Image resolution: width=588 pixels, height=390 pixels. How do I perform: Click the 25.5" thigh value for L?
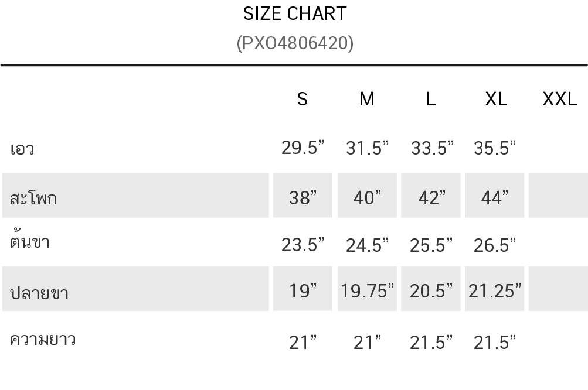tap(431, 245)
